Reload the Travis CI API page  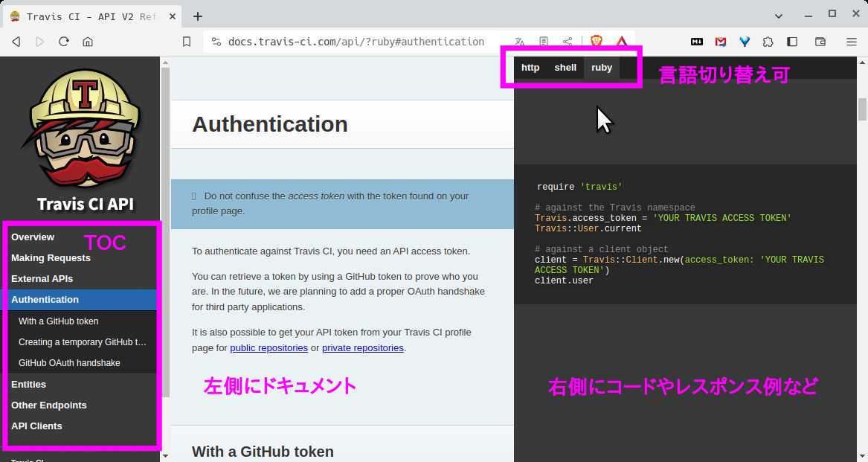click(64, 42)
